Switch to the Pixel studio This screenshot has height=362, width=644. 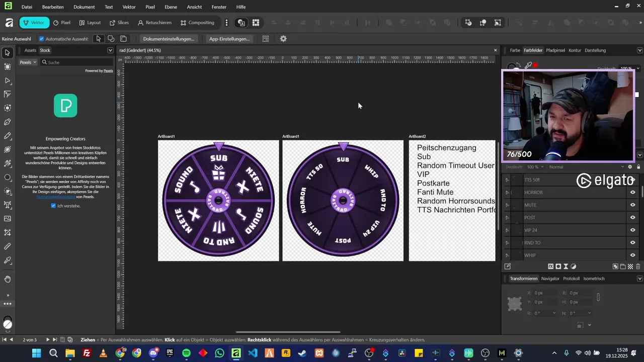[x=62, y=23]
